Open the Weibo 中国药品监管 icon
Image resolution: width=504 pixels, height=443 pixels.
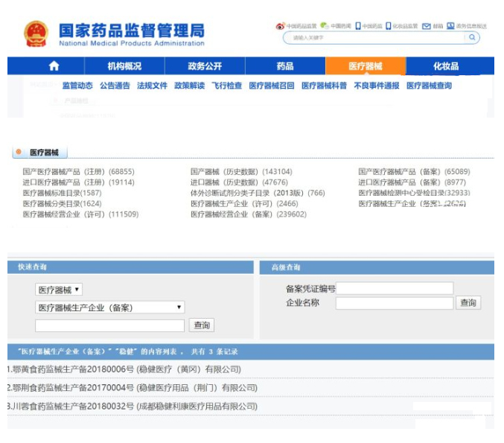280,26
